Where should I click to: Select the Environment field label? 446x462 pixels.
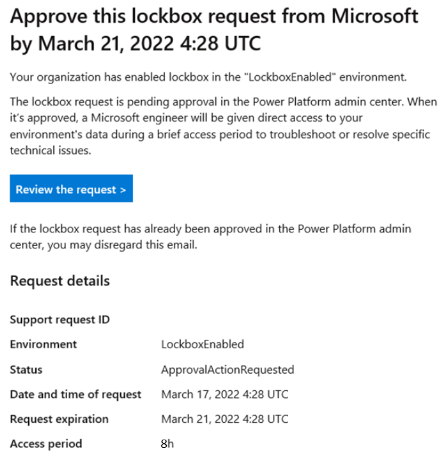pos(43,344)
